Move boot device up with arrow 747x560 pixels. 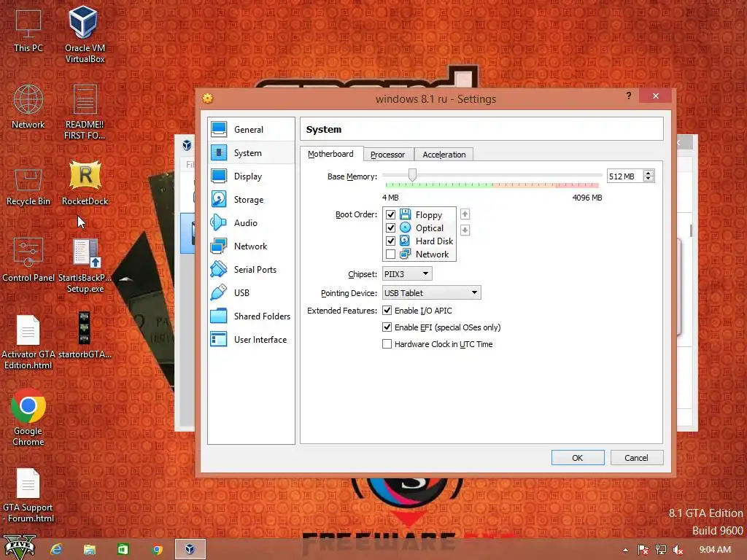pyautogui.click(x=465, y=214)
